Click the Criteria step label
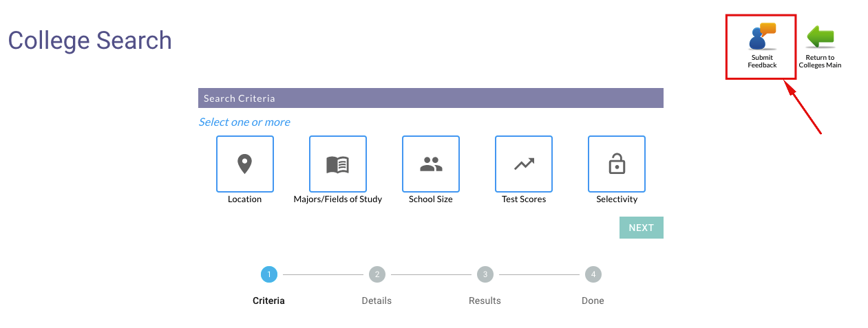Image resolution: width=868 pixels, height=328 pixels. coord(268,300)
